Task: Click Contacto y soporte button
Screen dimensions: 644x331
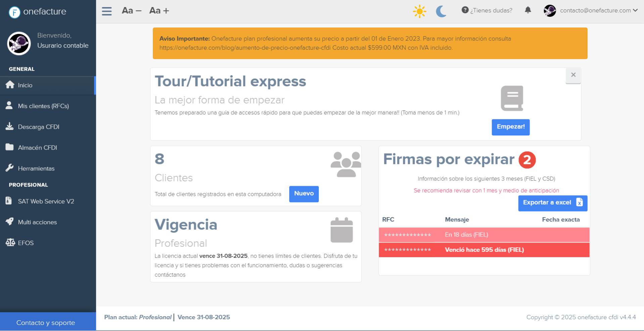Action: coord(48,322)
